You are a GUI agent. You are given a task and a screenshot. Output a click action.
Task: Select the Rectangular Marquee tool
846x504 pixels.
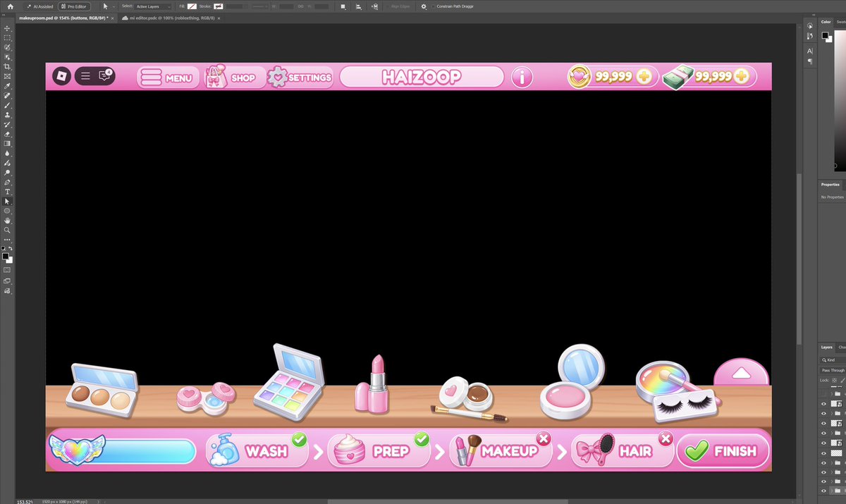pos(7,38)
